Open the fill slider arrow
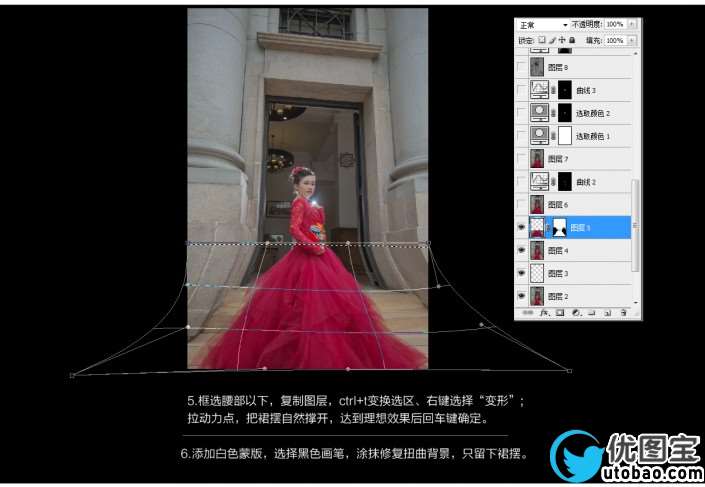Viewport: 705px width, 487px height. 632,40
